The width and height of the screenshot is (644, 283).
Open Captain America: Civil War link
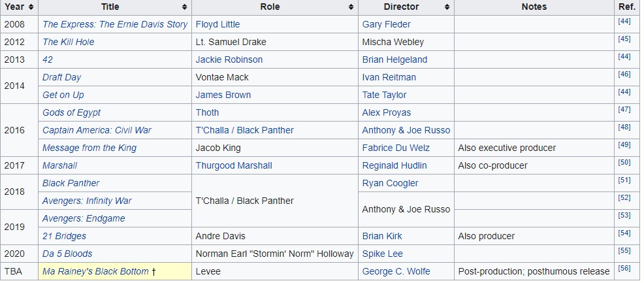(97, 130)
